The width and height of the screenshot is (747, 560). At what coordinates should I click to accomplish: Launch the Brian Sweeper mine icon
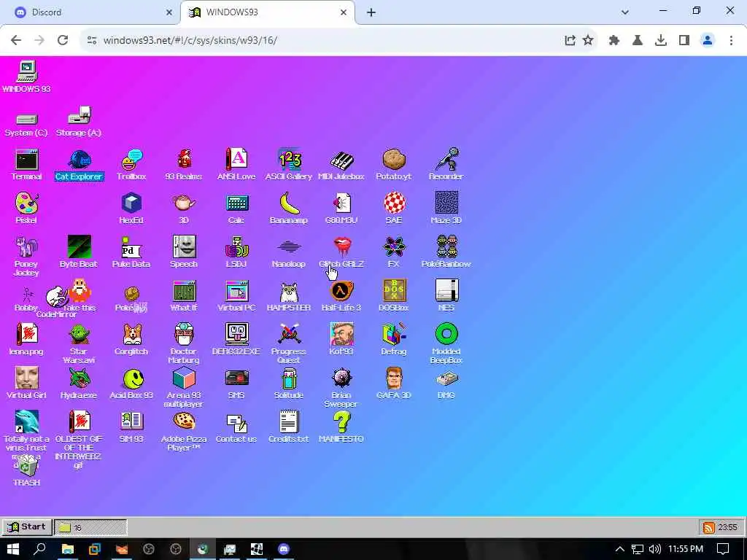(x=341, y=378)
